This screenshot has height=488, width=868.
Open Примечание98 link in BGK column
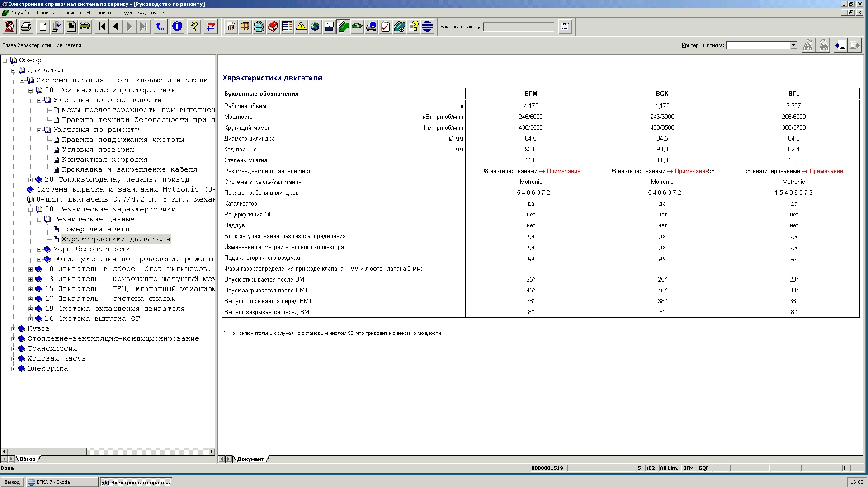tap(694, 171)
